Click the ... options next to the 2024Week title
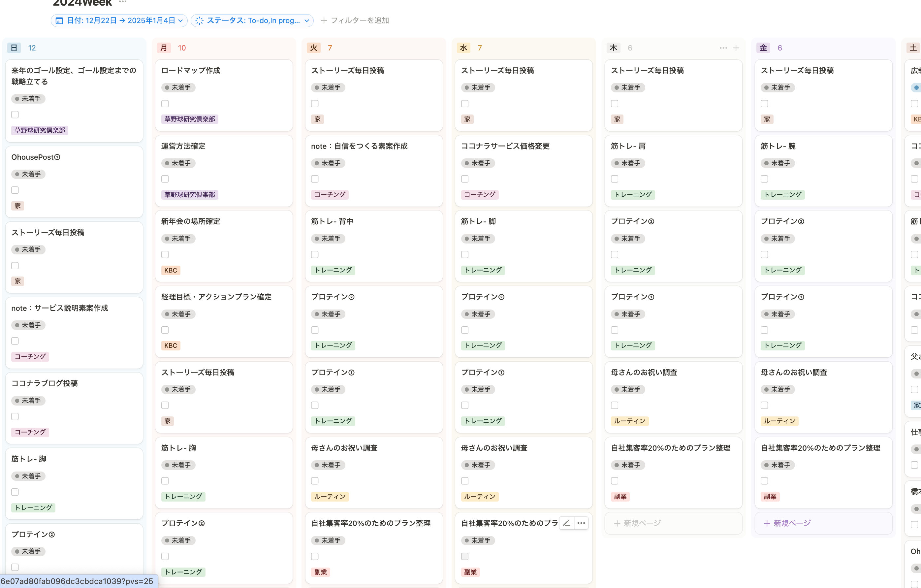Screen dimensions: 921x588 pos(122,2)
